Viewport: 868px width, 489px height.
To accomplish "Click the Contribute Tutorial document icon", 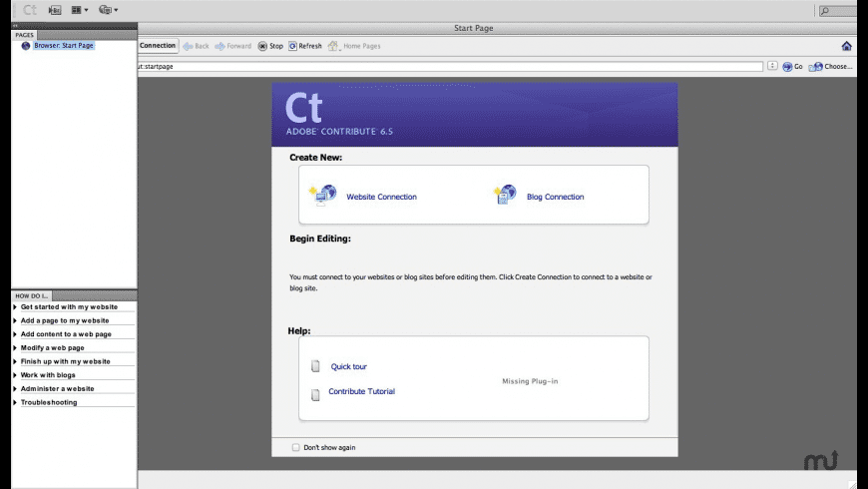I will click(315, 394).
